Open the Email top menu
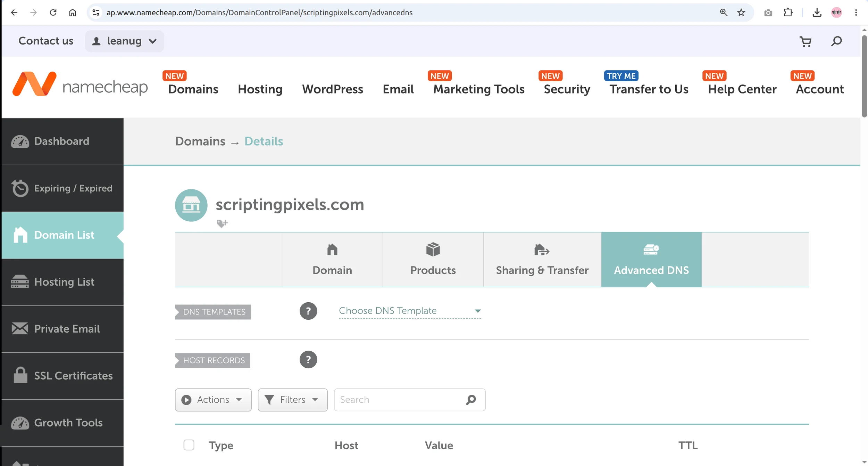 [398, 89]
